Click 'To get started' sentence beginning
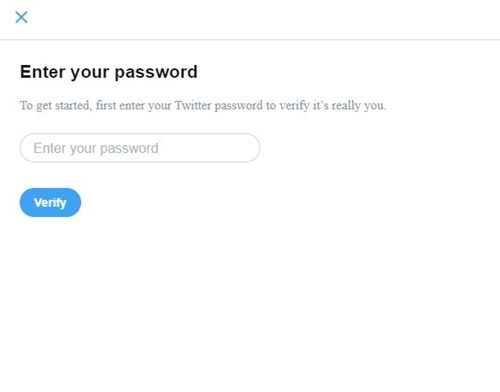500x392 pixels. 55,106
